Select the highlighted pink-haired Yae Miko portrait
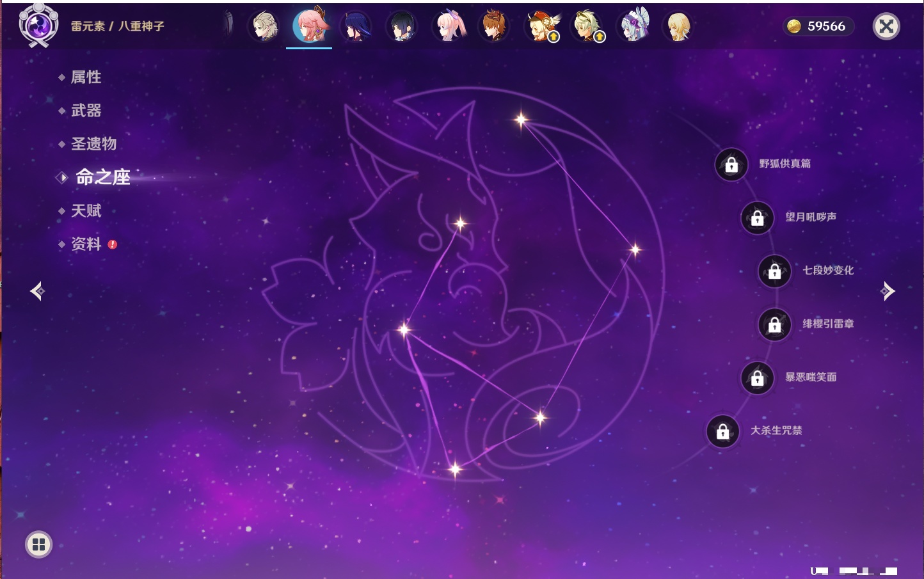This screenshot has height=579, width=924. click(310, 26)
